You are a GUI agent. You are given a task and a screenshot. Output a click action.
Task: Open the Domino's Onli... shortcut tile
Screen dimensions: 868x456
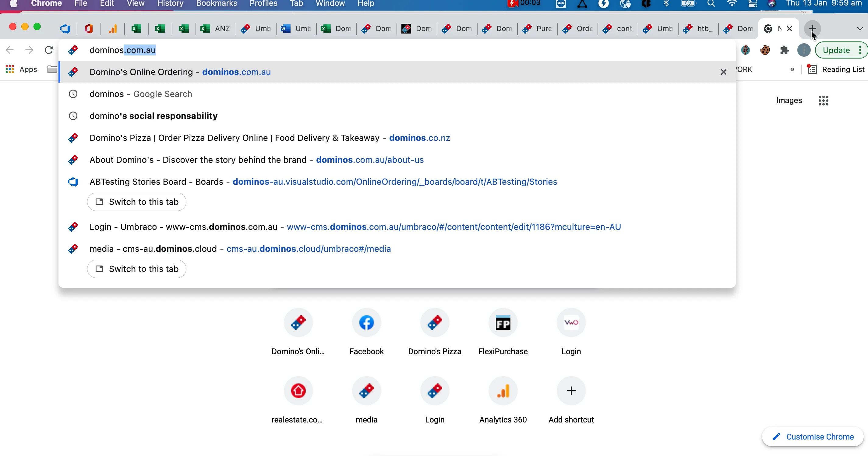298,332
